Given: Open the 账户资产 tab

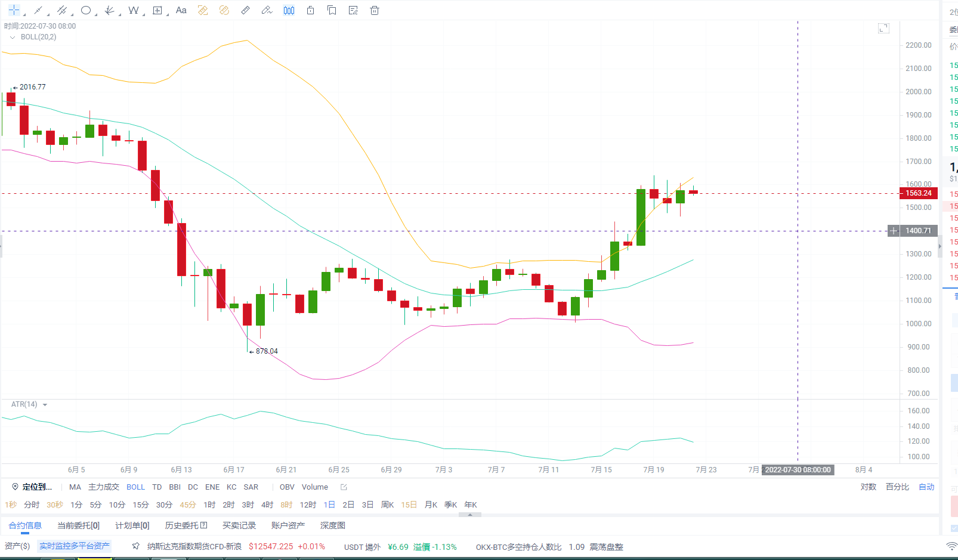Looking at the screenshot, I should [x=288, y=525].
